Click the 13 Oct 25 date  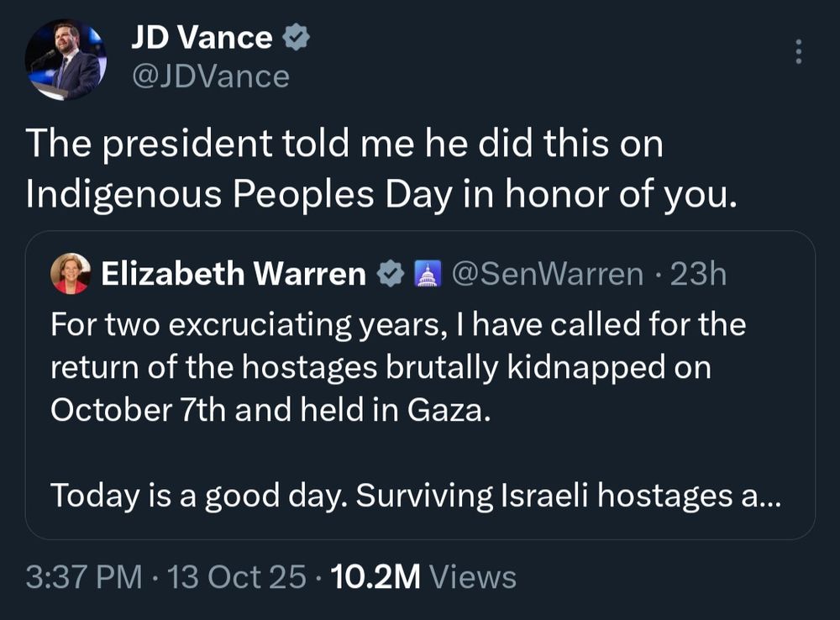click(x=237, y=578)
